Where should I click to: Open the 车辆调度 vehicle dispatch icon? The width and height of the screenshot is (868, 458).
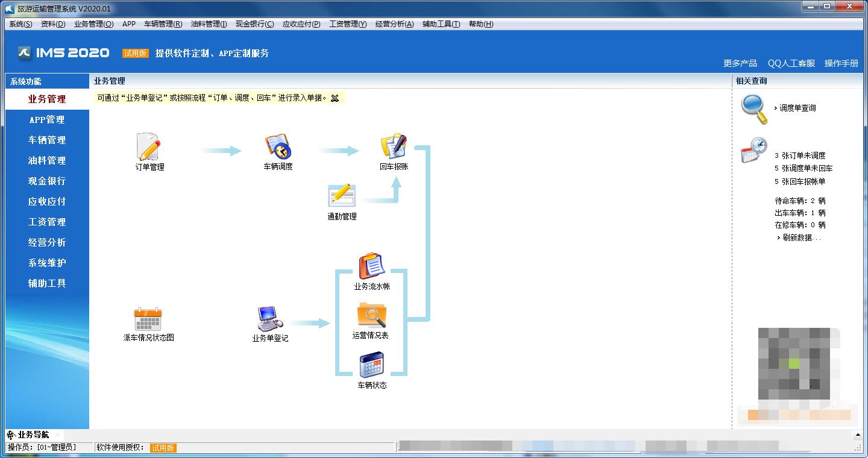278,147
